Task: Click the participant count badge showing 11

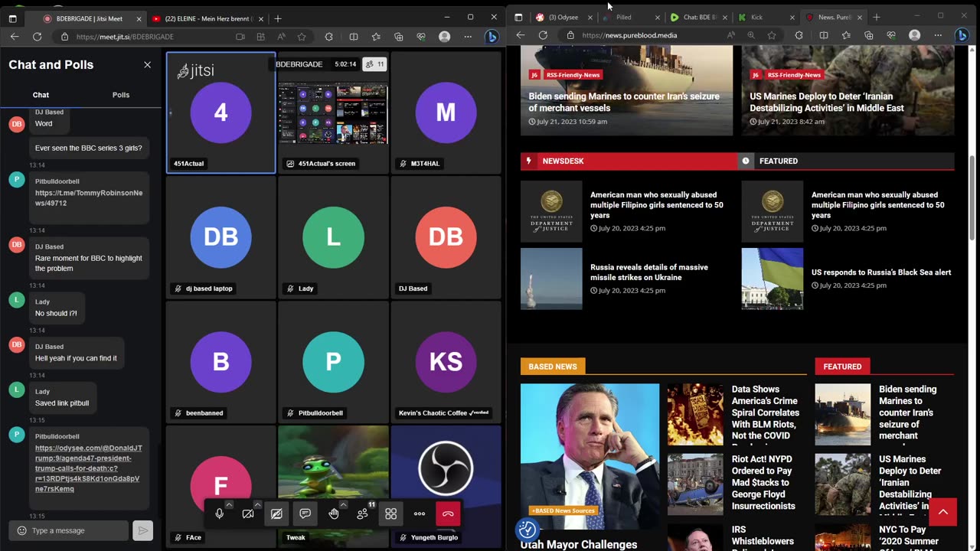Action: 374,64
